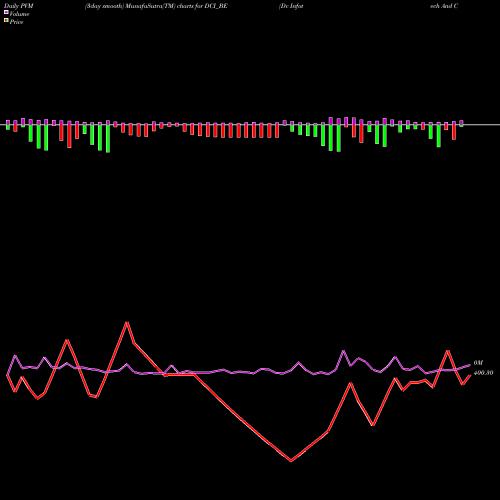The image size is (500, 500).
Task: Click the '0M' volume axis value
Action: (478, 363)
